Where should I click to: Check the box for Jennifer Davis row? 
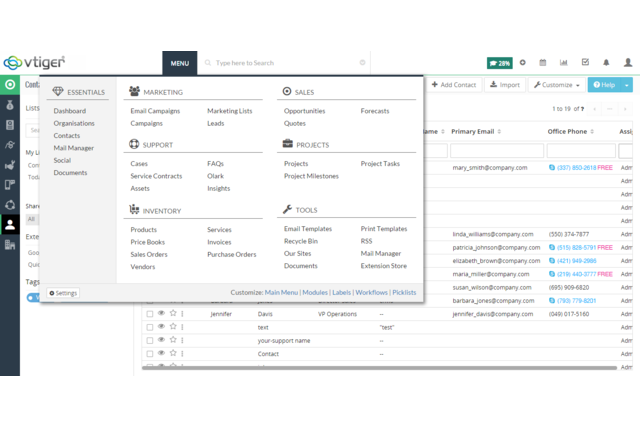[150, 314]
